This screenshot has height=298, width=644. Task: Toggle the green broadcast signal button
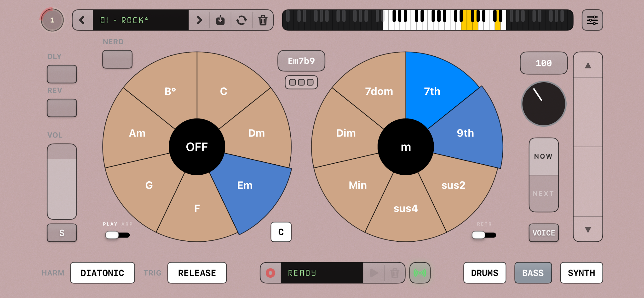(420, 273)
